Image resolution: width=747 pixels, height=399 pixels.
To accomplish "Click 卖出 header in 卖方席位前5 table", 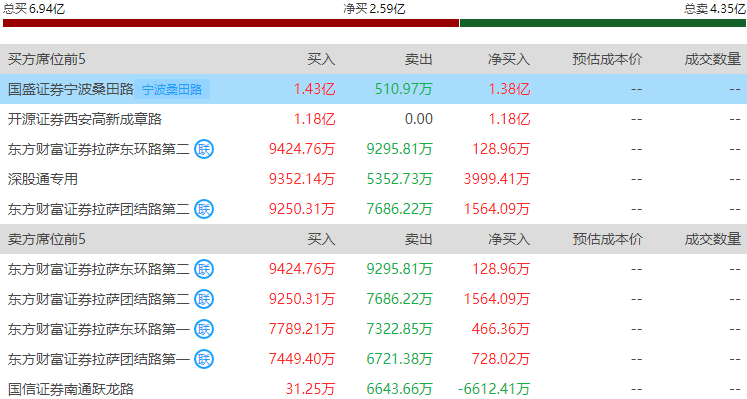I will pyautogui.click(x=419, y=239).
